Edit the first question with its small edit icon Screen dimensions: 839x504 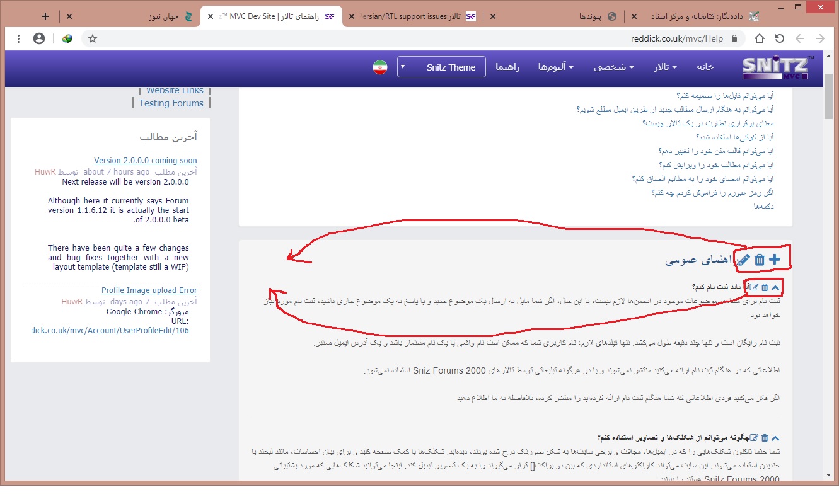[754, 287]
